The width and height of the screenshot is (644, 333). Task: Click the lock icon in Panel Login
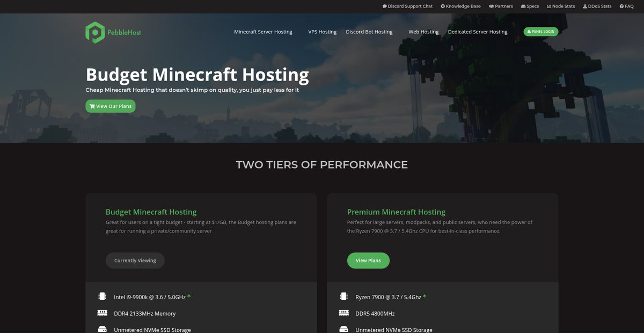point(529,32)
